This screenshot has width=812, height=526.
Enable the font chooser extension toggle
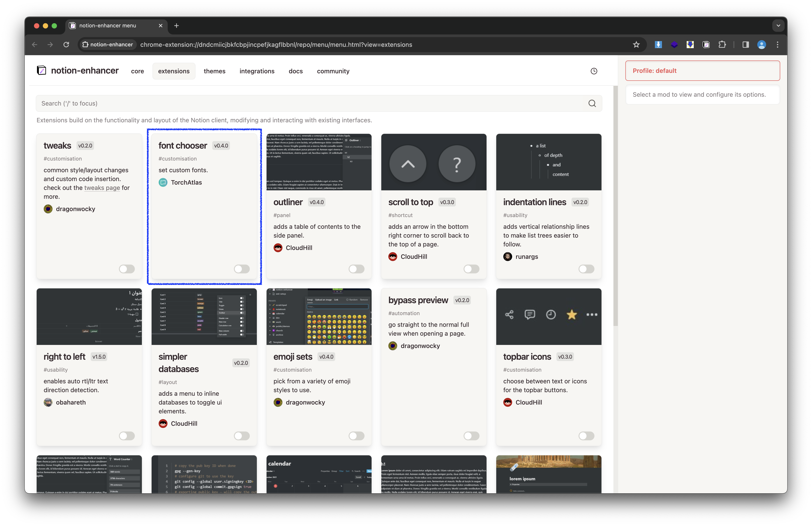point(242,269)
